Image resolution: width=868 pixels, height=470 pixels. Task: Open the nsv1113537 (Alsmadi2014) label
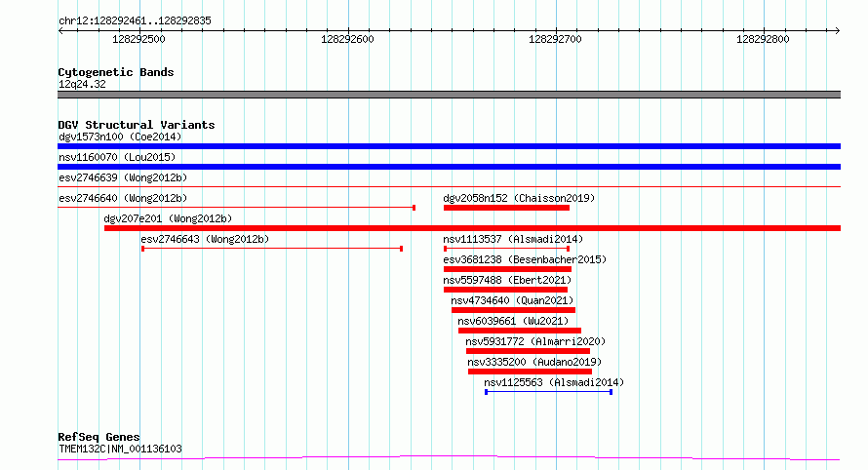513,239
